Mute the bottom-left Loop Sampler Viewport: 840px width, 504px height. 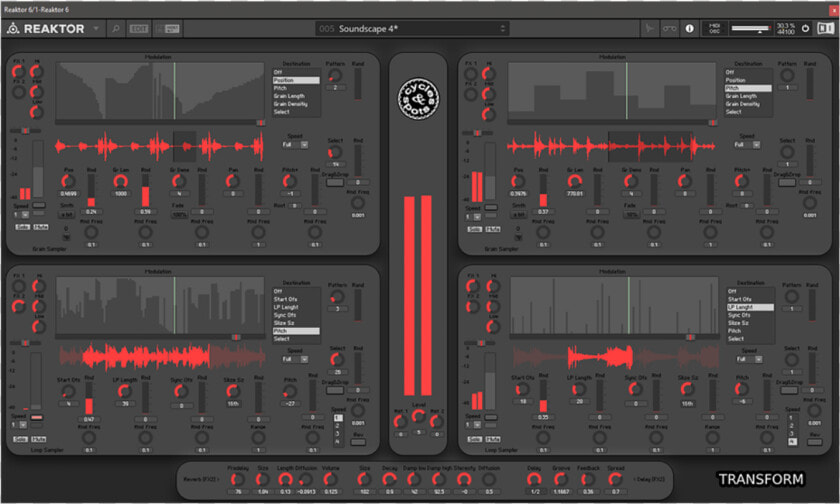pyautogui.click(x=39, y=439)
